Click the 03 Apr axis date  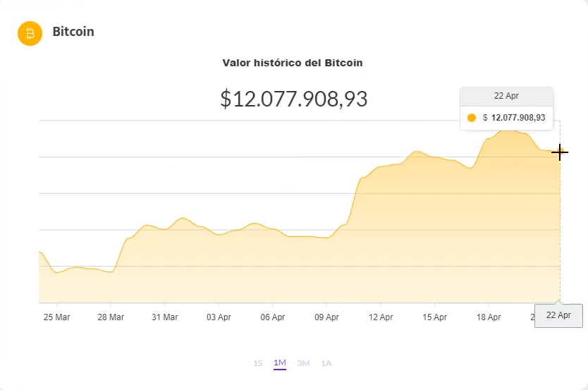(219, 317)
